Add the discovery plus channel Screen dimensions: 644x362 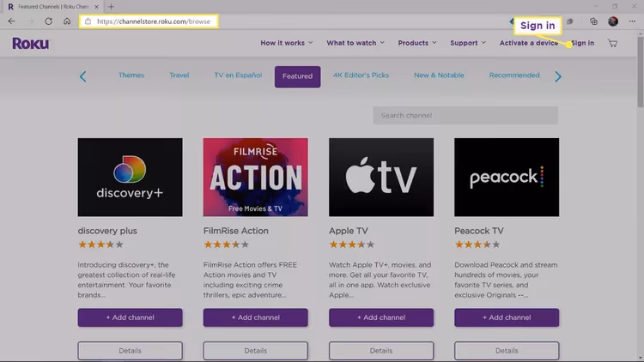coord(131,317)
